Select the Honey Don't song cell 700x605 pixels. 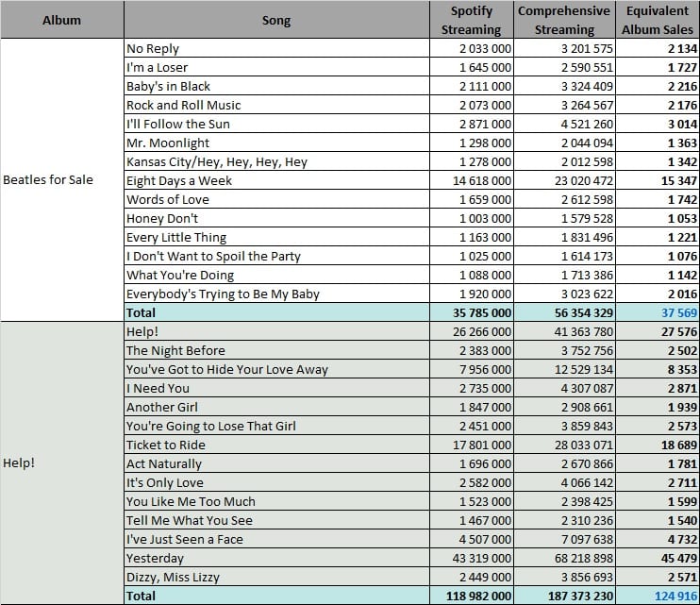pos(276,218)
